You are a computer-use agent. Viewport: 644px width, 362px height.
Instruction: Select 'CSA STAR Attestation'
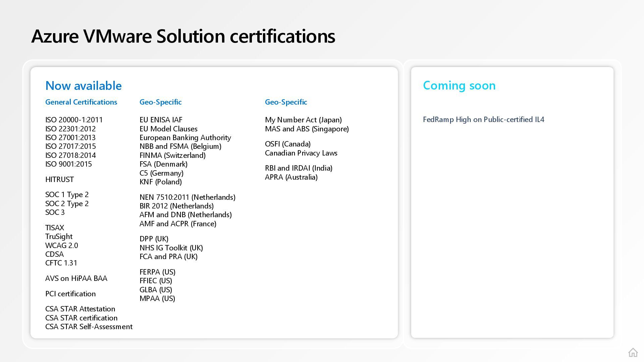80,309
